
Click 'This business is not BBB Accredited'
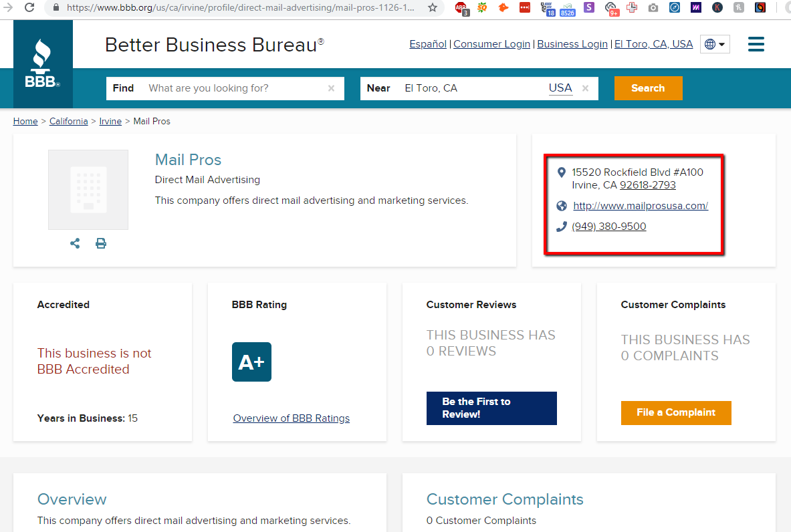pyautogui.click(x=94, y=361)
